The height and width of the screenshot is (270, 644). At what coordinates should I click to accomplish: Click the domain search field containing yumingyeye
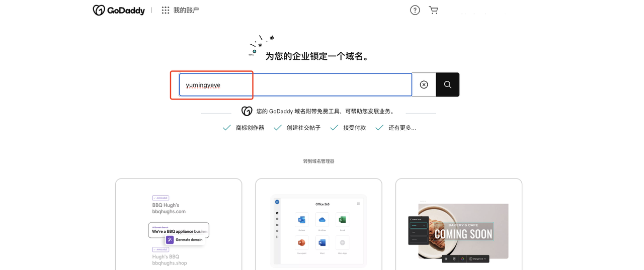[295, 84]
